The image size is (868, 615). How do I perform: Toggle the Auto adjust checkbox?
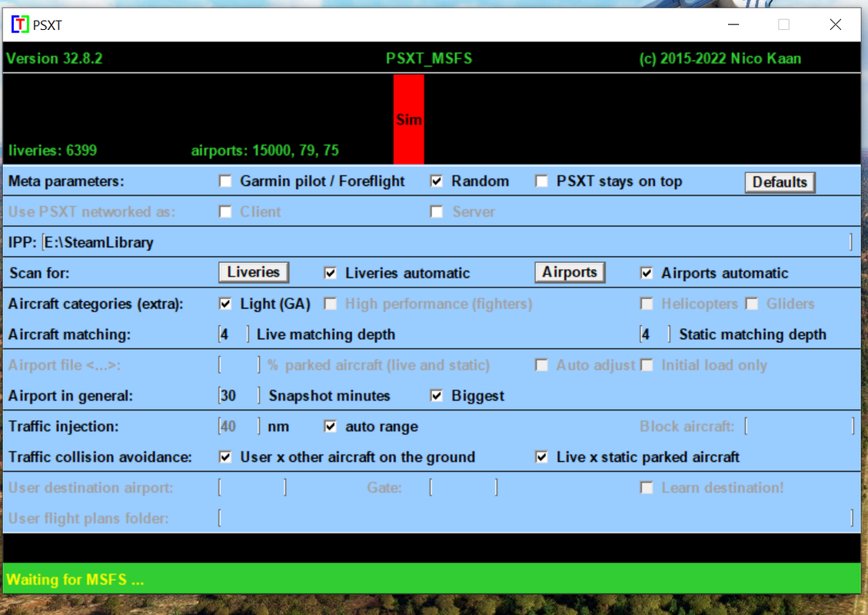541,365
